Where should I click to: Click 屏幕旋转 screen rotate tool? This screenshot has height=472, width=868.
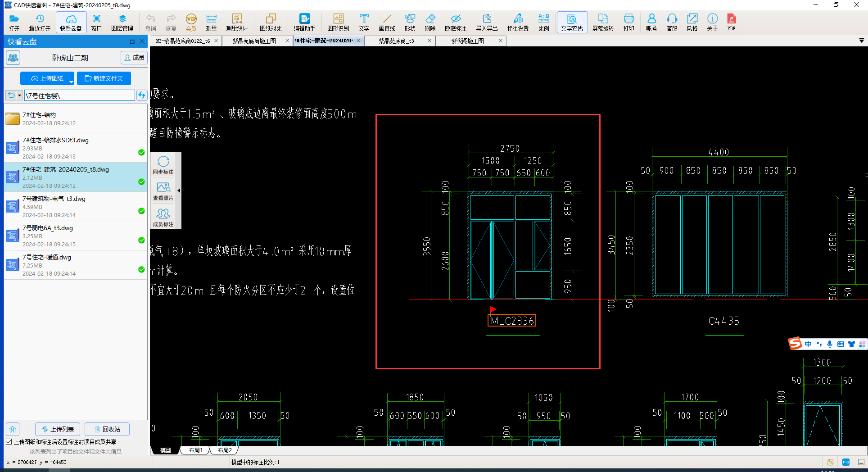pos(603,23)
